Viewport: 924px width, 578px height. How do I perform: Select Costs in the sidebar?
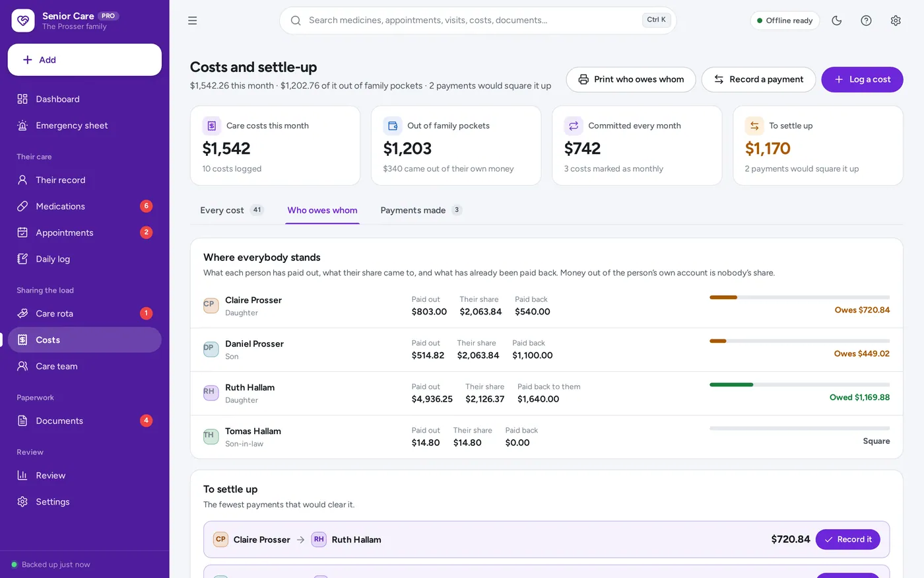(x=84, y=340)
